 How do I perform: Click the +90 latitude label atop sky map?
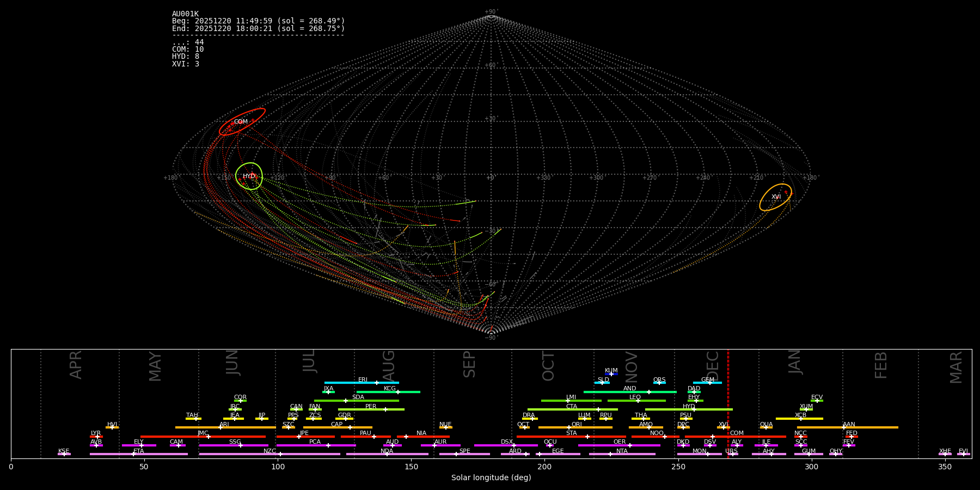[491, 12]
